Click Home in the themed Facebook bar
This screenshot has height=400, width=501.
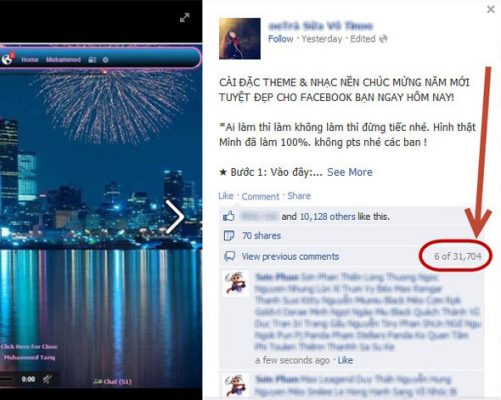pos(30,60)
